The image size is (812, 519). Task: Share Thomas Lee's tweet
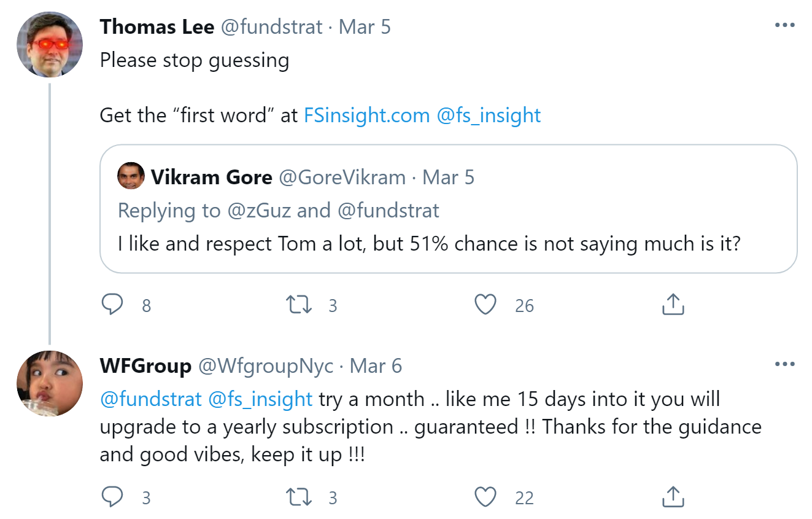673,304
